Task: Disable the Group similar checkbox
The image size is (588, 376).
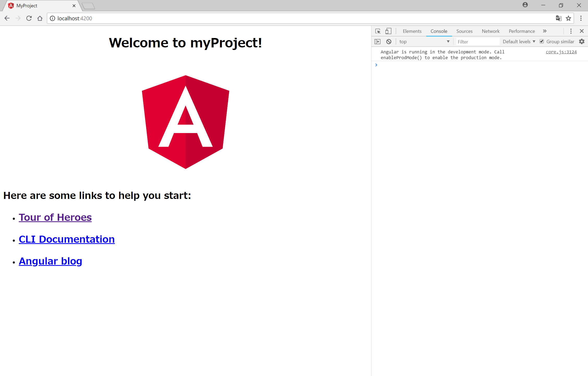Action: 542,41
